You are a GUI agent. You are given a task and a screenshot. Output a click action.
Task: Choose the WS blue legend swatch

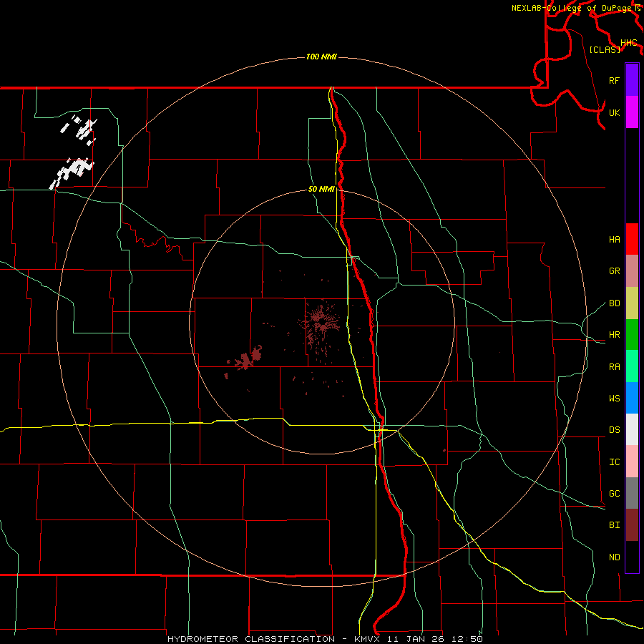point(632,398)
